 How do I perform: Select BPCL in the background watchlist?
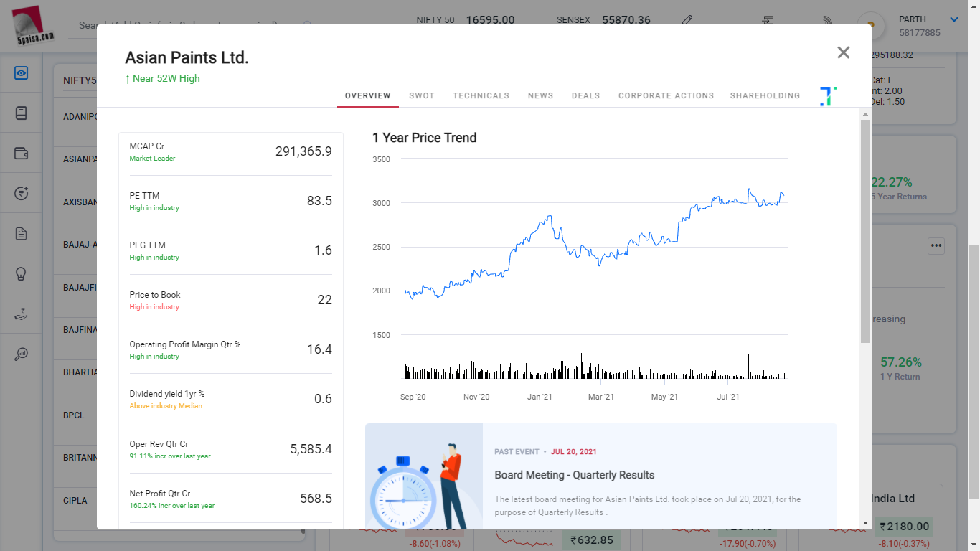tap(74, 415)
